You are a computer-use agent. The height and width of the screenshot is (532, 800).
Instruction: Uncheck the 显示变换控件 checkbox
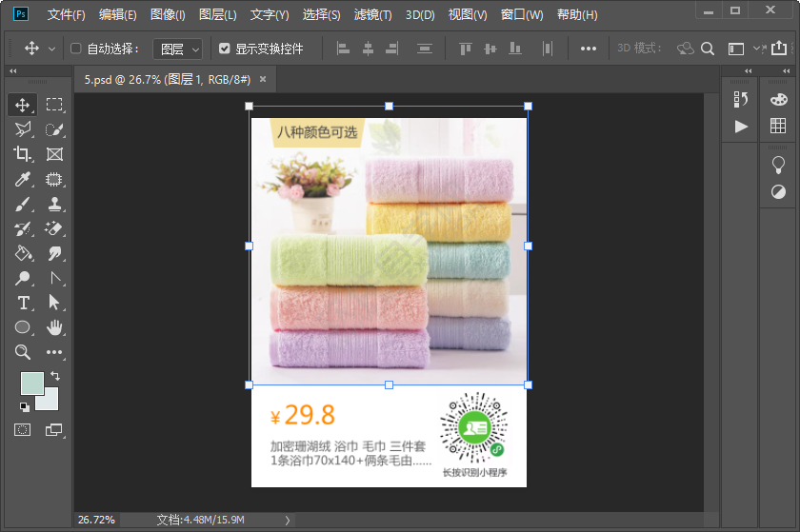pos(224,49)
